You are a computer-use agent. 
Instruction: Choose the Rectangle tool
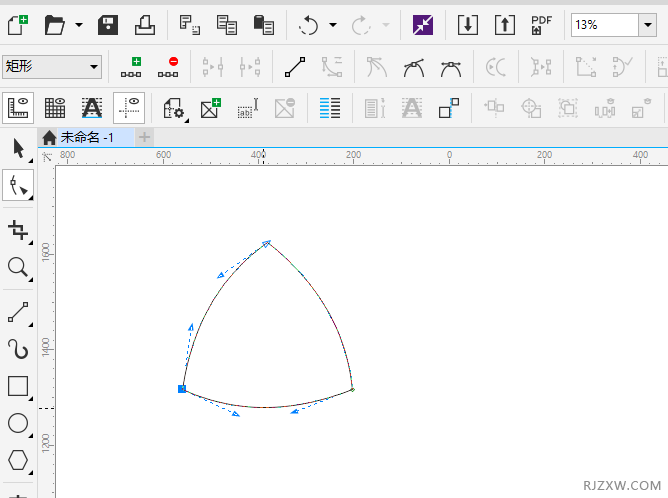tap(18, 386)
